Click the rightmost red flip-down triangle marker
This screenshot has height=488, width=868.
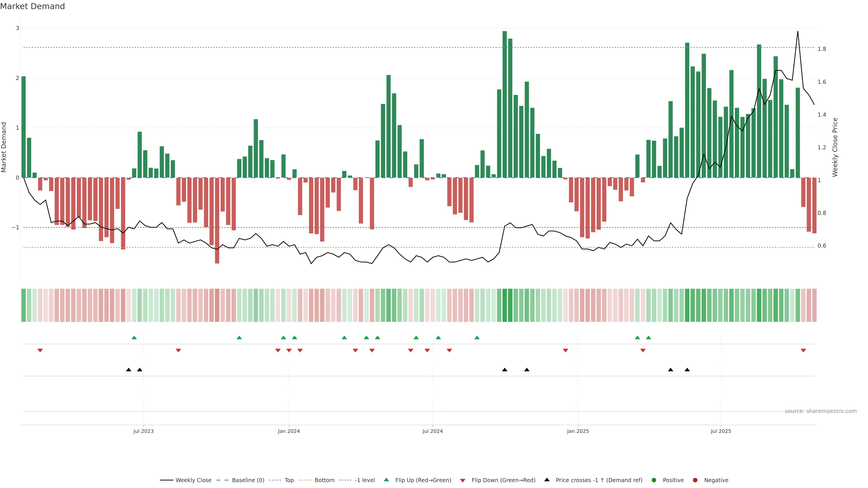pos(803,351)
